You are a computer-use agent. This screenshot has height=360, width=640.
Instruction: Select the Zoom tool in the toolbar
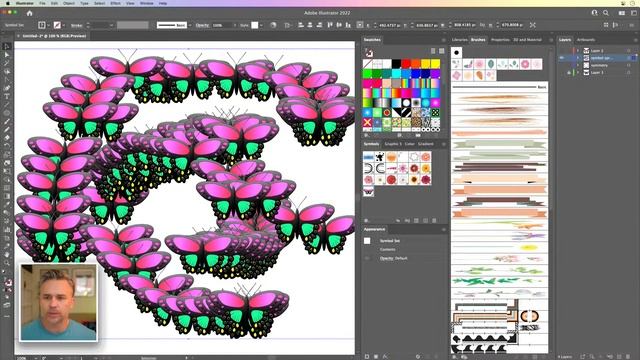[x=7, y=262]
